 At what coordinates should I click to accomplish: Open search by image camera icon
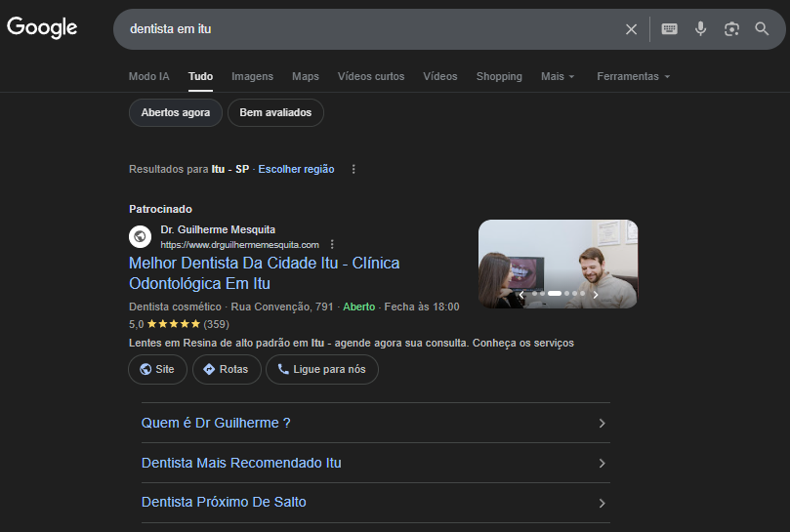[x=731, y=29]
